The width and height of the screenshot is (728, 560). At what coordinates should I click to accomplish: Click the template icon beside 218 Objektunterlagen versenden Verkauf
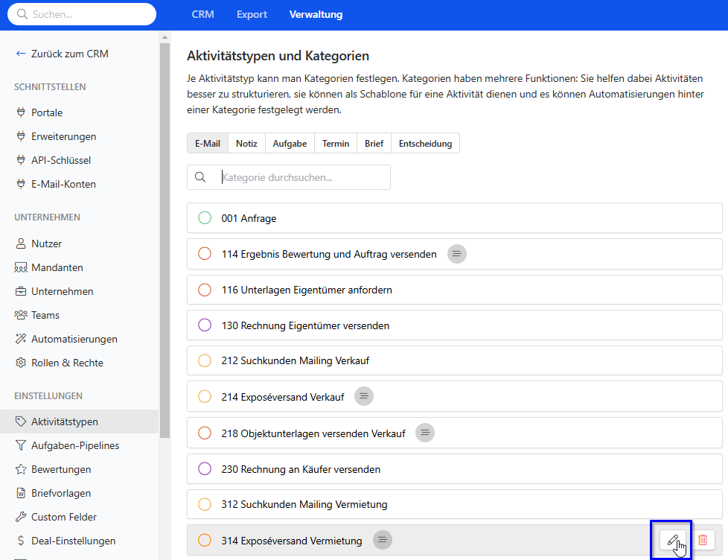pyautogui.click(x=425, y=433)
